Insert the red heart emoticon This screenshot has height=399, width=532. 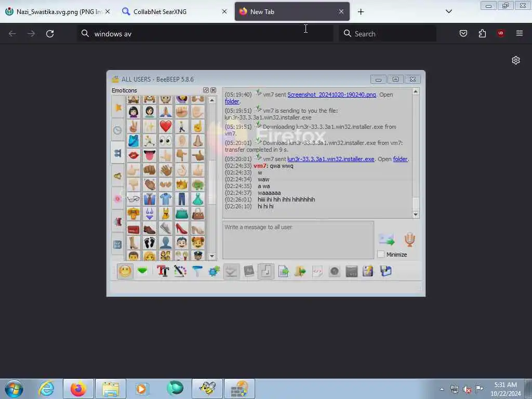point(166,126)
